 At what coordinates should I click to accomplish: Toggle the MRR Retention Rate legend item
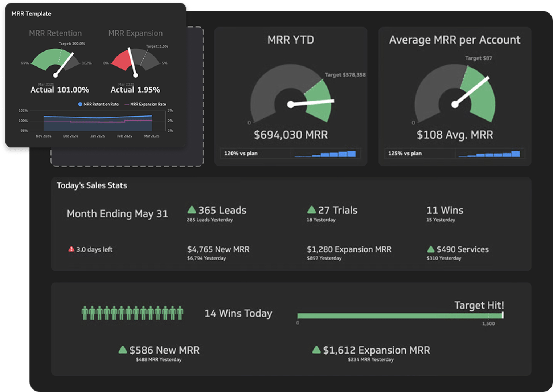[x=98, y=104]
